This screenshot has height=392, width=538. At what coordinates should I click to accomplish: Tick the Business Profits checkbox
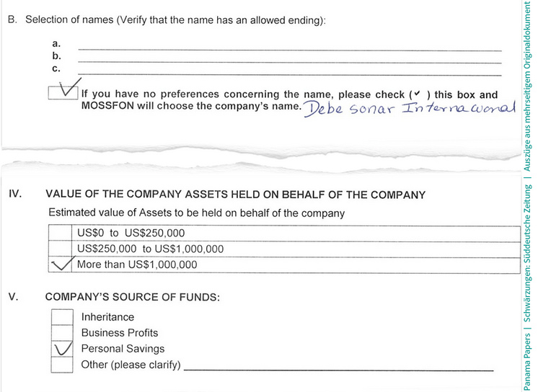(62, 333)
